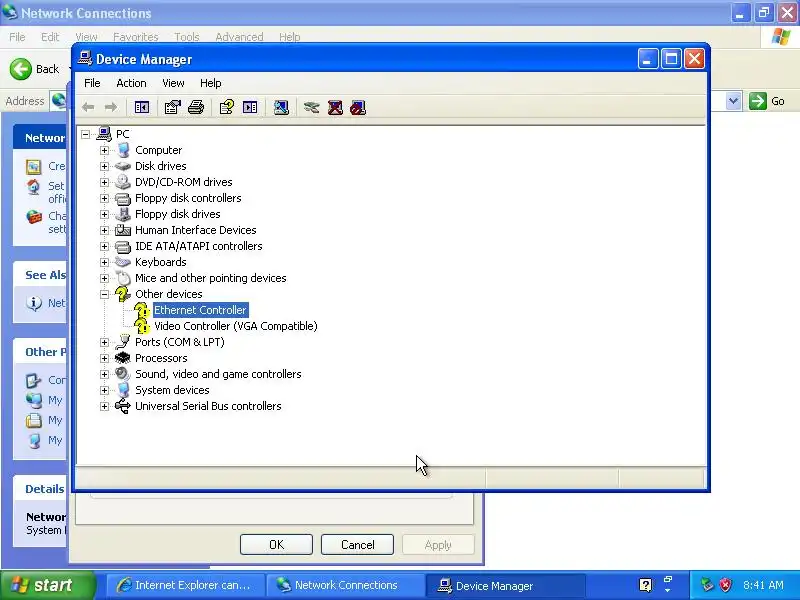Click the warning icon beside Video Controller
The width and height of the screenshot is (800, 600).
[142, 326]
